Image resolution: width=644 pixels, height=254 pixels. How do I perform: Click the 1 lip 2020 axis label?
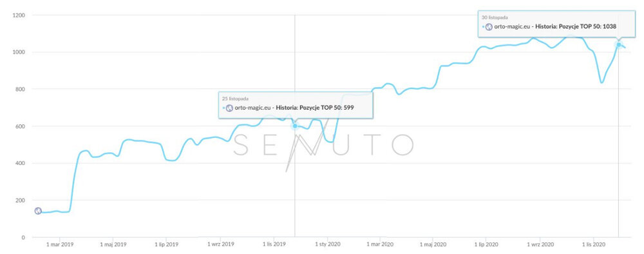[486, 244]
